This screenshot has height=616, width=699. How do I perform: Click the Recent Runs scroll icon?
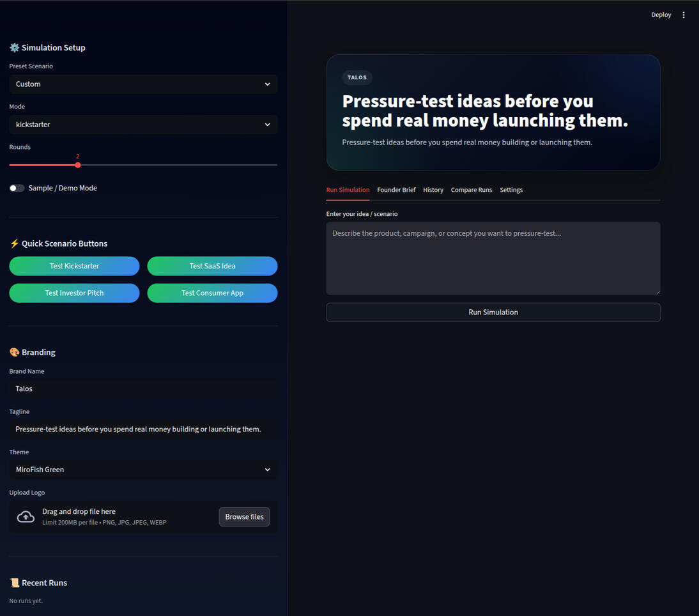pos(14,583)
